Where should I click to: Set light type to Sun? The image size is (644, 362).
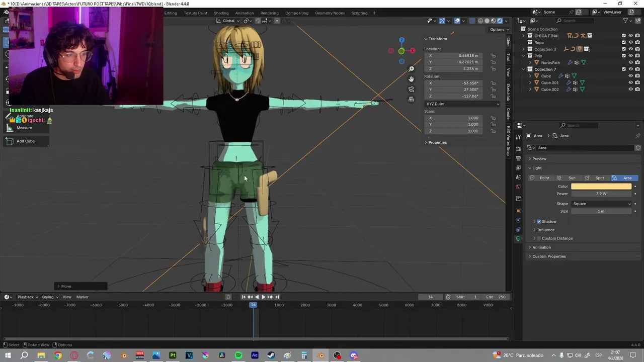pos(569,178)
